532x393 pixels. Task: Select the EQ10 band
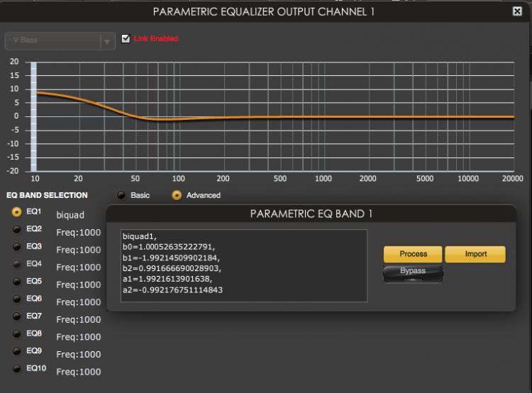(x=16, y=368)
